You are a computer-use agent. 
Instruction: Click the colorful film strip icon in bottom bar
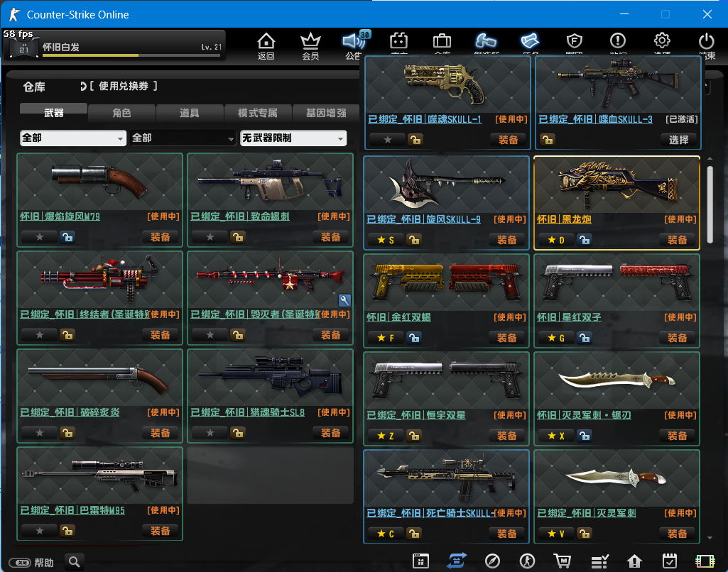(705, 561)
